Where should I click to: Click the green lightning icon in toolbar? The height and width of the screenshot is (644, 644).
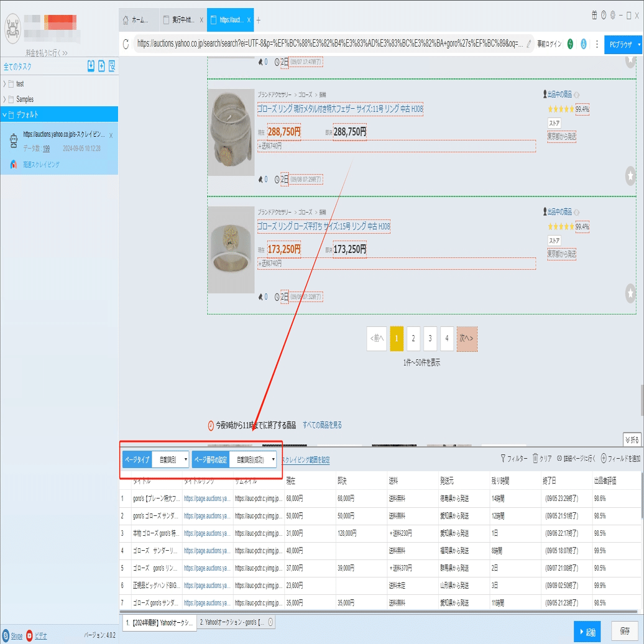tap(570, 44)
